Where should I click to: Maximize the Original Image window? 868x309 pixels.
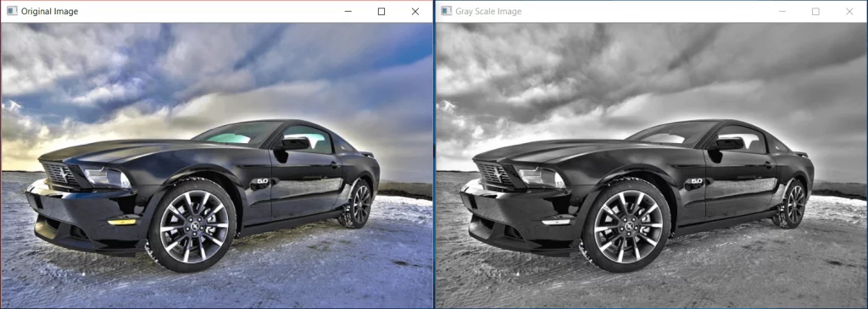[x=381, y=11]
